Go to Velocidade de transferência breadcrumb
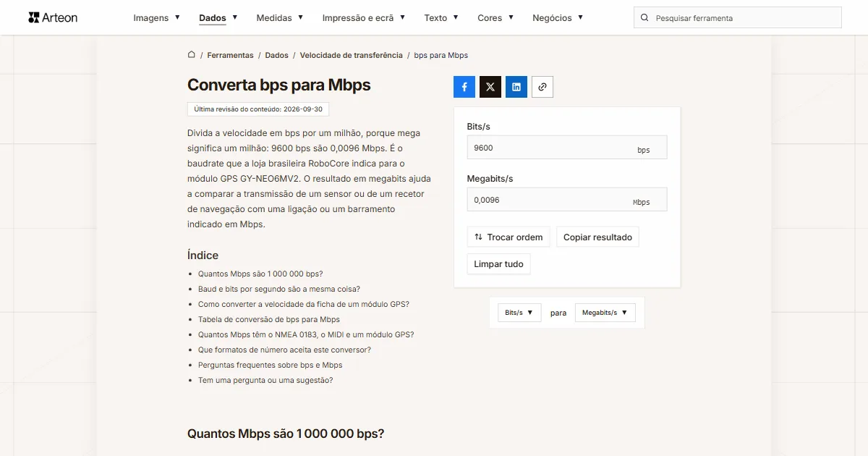This screenshot has width=868, height=456. (x=351, y=55)
